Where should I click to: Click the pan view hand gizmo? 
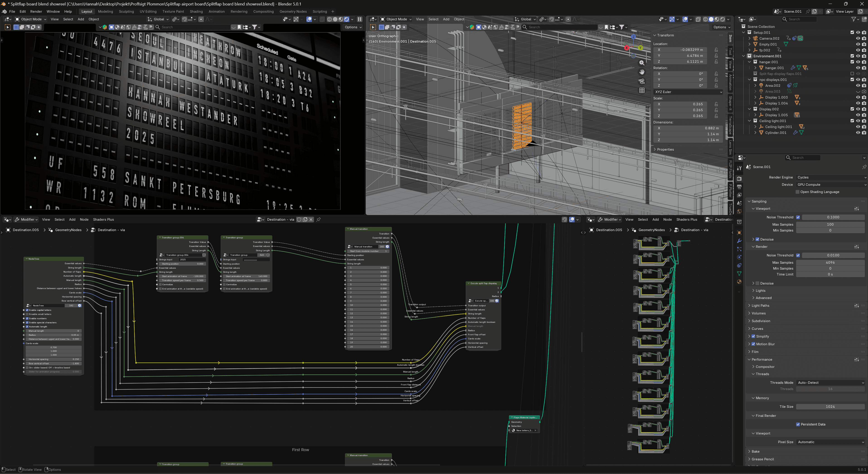click(x=642, y=72)
